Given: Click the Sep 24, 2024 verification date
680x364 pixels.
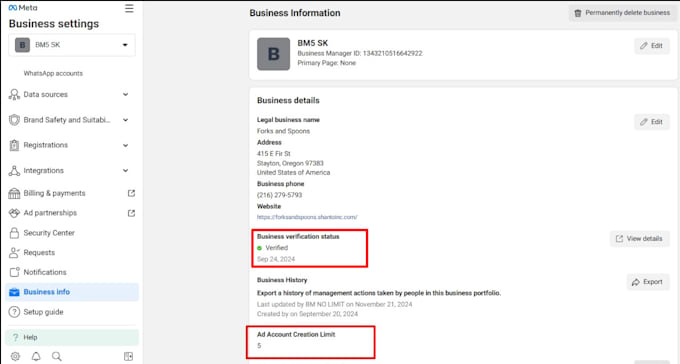Looking at the screenshot, I should [x=276, y=259].
